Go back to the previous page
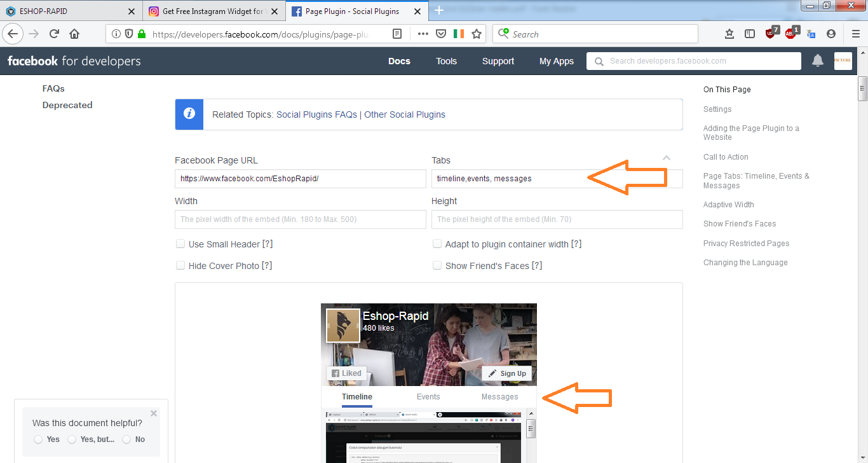This screenshot has height=463, width=868. pyautogui.click(x=13, y=34)
